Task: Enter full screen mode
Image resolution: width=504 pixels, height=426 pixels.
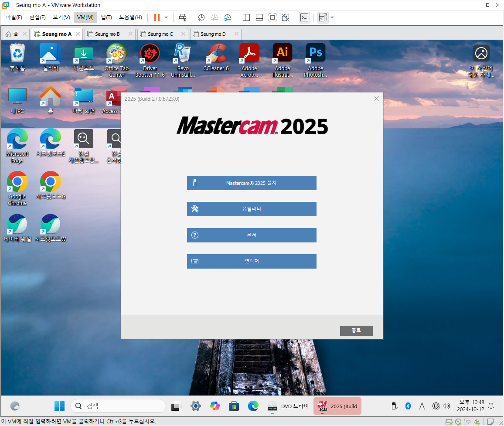Action: (x=272, y=17)
